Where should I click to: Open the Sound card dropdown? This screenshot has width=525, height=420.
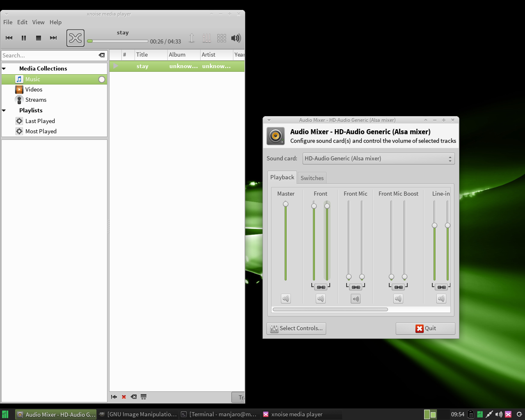[379, 158]
